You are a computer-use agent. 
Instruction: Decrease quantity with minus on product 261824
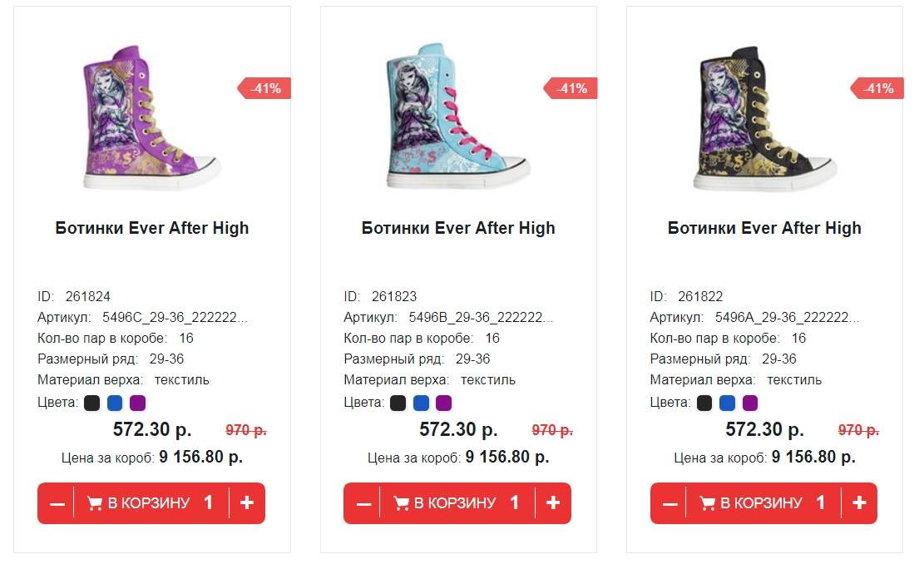point(57,503)
